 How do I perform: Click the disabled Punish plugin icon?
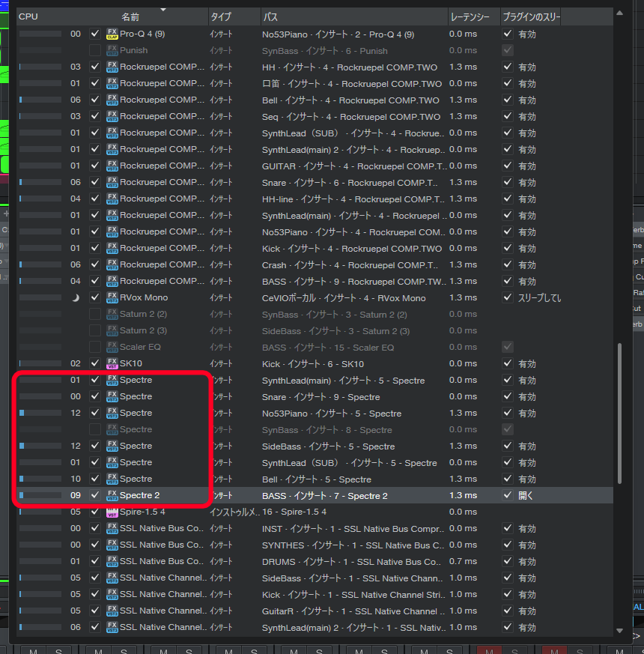112,50
